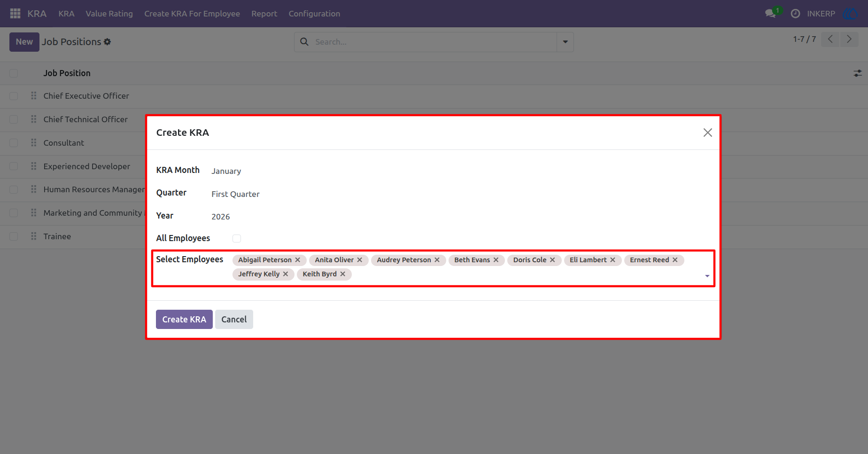Open the column options adjust icon

[x=858, y=73]
